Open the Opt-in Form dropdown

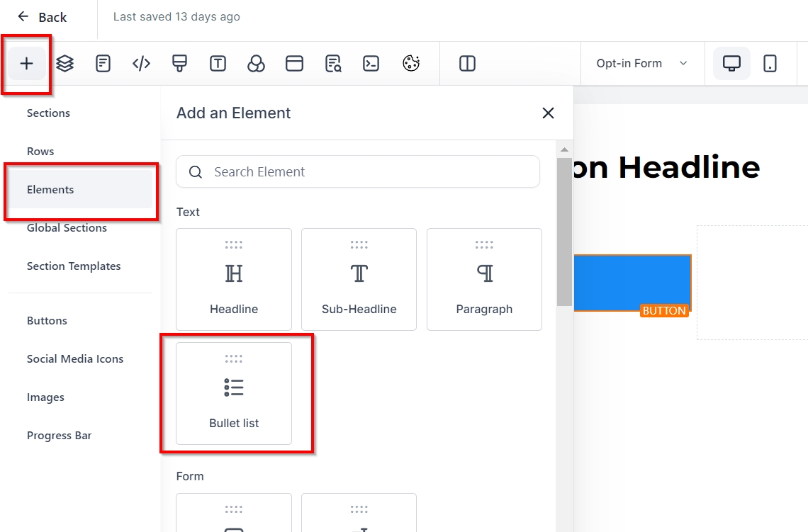641,64
